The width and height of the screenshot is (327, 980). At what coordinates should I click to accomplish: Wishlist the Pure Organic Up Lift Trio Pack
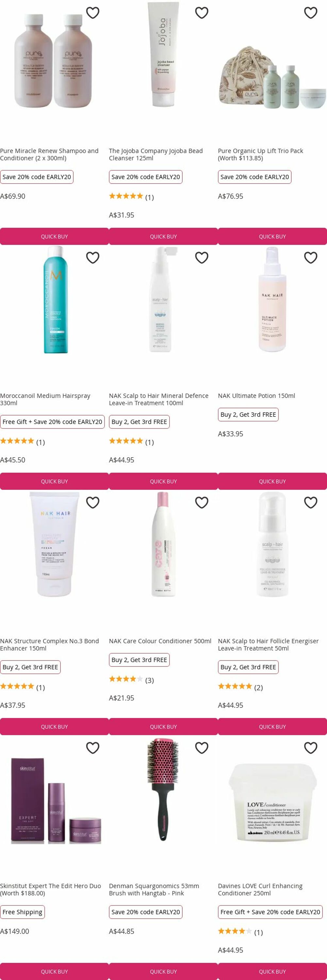coord(311,13)
